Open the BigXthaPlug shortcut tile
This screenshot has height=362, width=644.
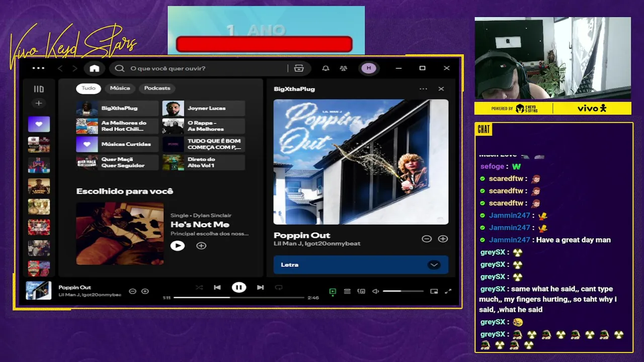pos(117,108)
